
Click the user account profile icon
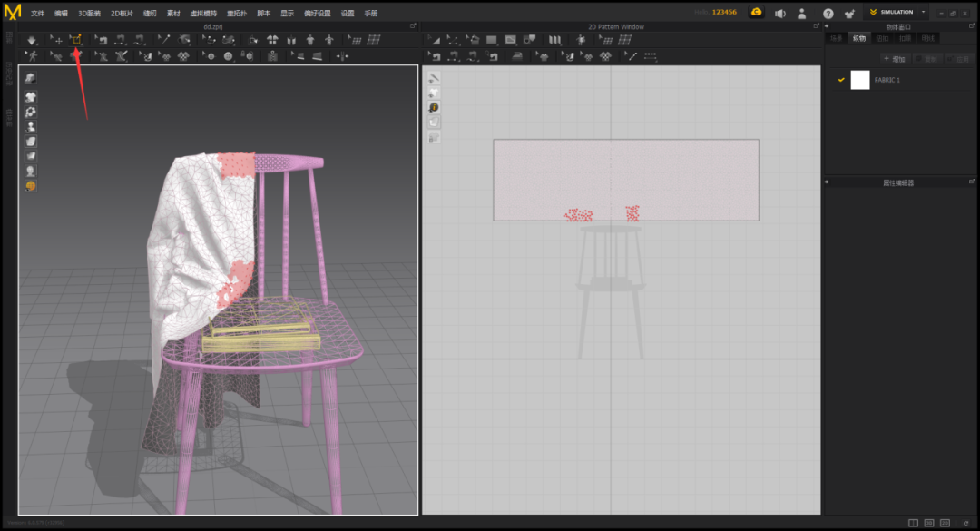point(802,14)
